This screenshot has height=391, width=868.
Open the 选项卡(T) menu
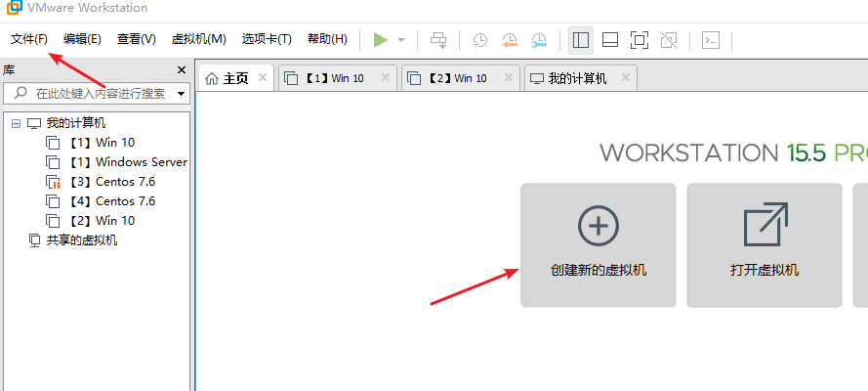267,39
